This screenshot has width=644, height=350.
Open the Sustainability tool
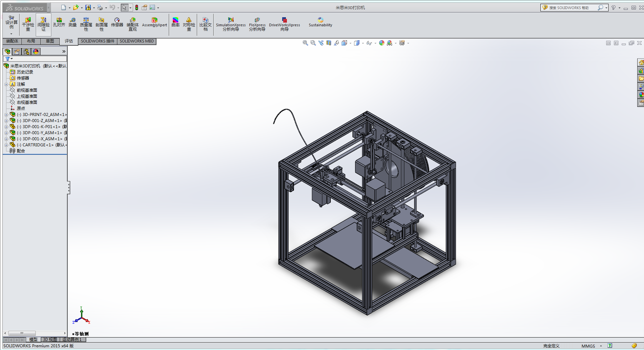pos(320,22)
